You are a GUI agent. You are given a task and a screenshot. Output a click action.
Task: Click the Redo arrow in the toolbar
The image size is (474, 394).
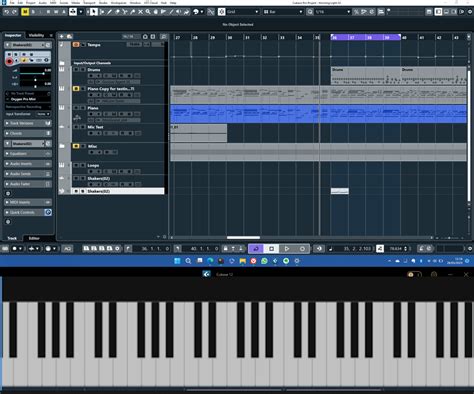[14, 12]
